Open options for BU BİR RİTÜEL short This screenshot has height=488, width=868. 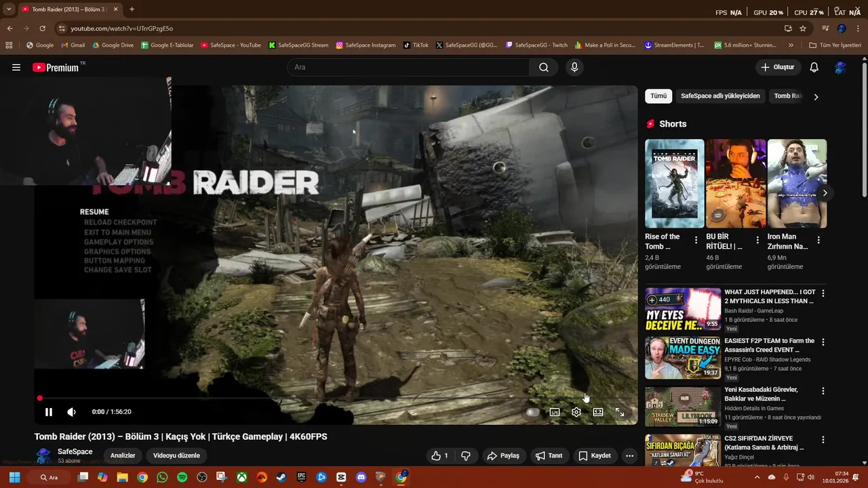pos(757,240)
